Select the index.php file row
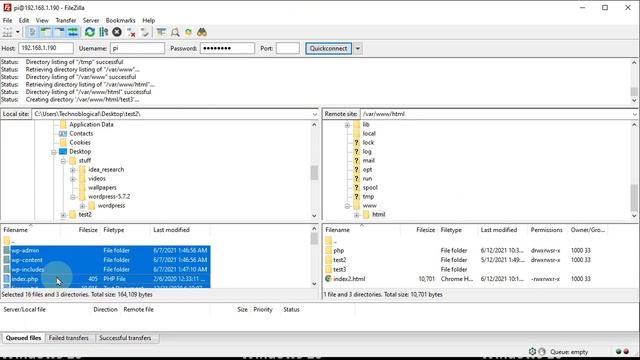Image resolution: width=640 pixels, height=360 pixels. click(x=107, y=279)
